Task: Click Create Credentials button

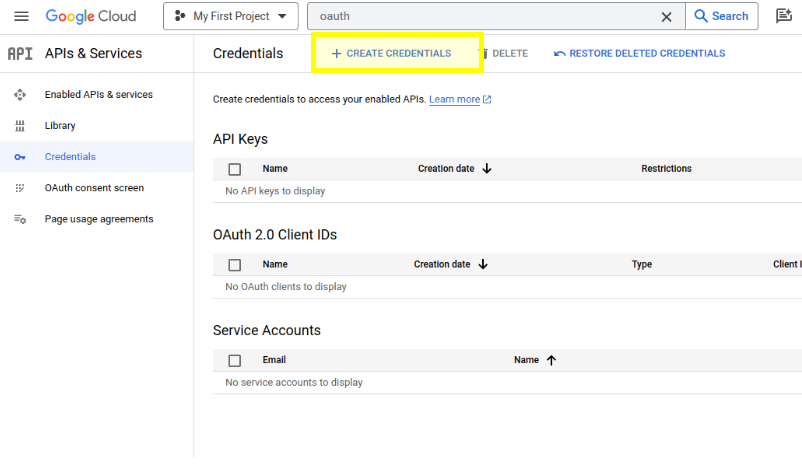Action: tap(392, 53)
